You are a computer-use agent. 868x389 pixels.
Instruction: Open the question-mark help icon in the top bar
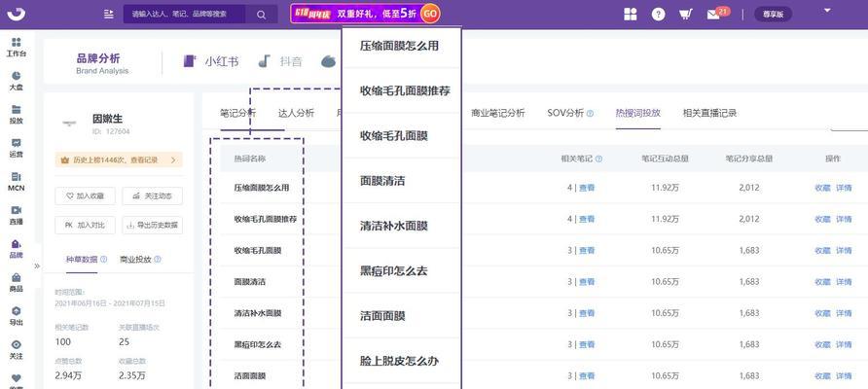coord(658,15)
